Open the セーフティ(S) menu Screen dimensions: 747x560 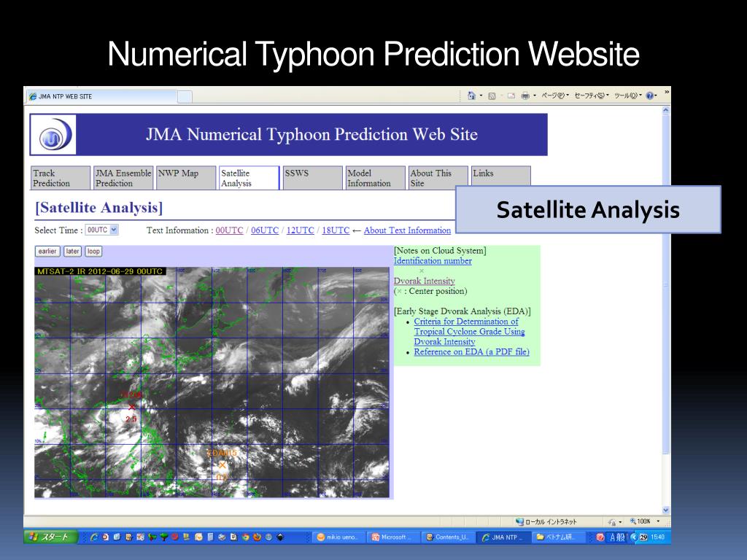coord(591,96)
